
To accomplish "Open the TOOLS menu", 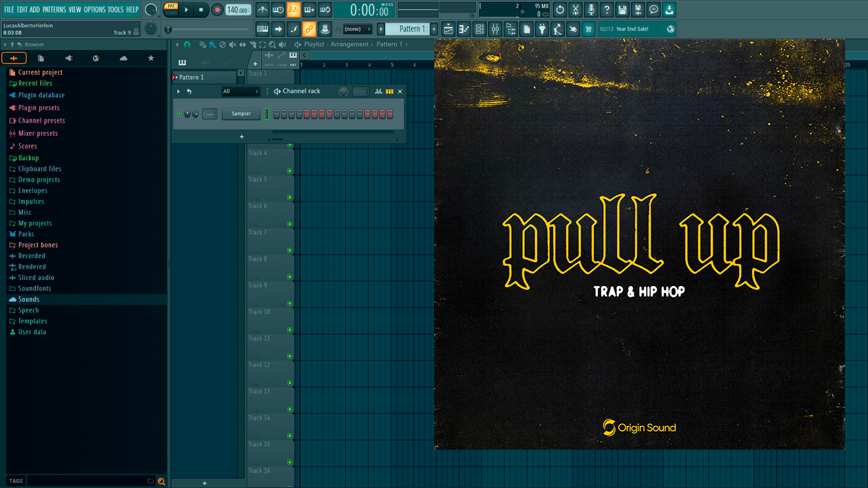I will pyautogui.click(x=116, y=10).
